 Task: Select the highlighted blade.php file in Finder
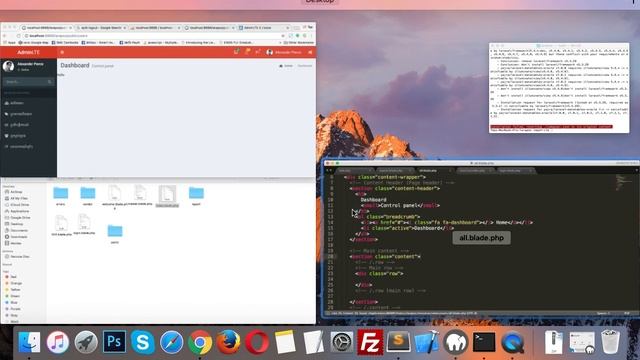[x=167, y=196]
